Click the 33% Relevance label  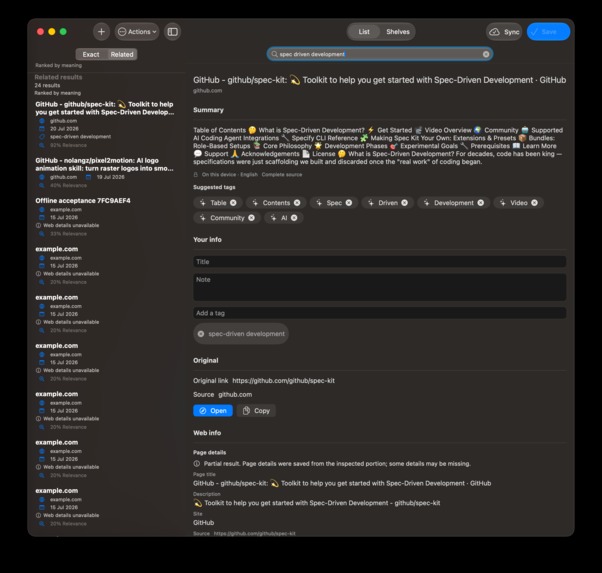tap(68, 234)
